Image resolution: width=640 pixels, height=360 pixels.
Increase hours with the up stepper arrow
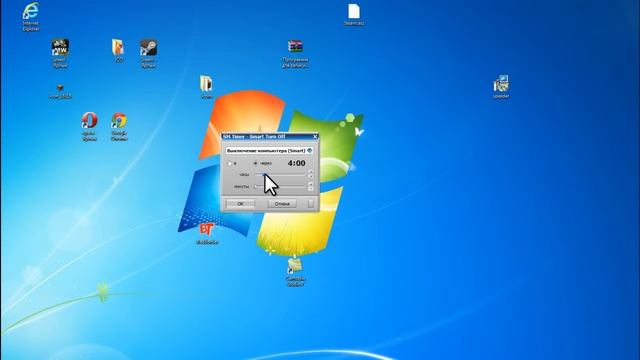coord(311,172)
